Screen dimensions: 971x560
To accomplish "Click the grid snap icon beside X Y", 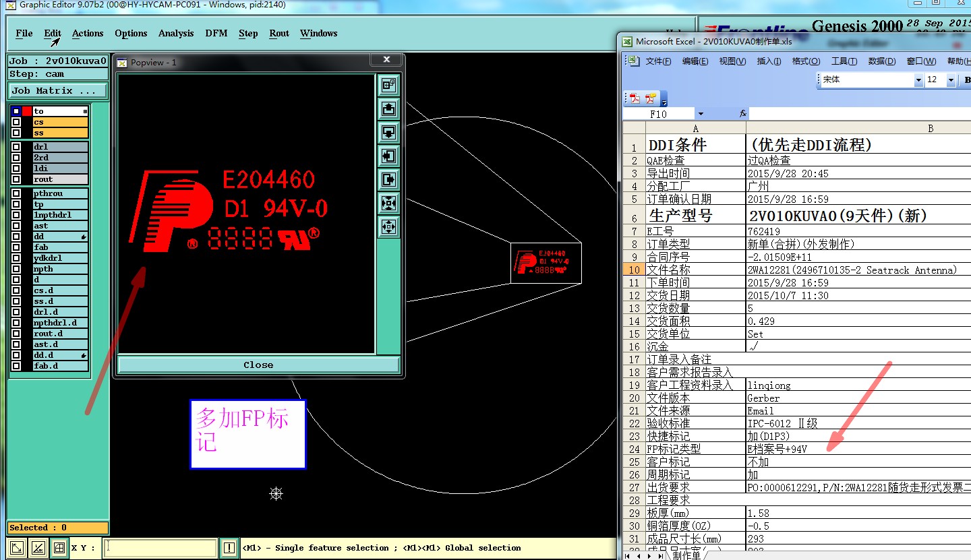I will [59, 548].
